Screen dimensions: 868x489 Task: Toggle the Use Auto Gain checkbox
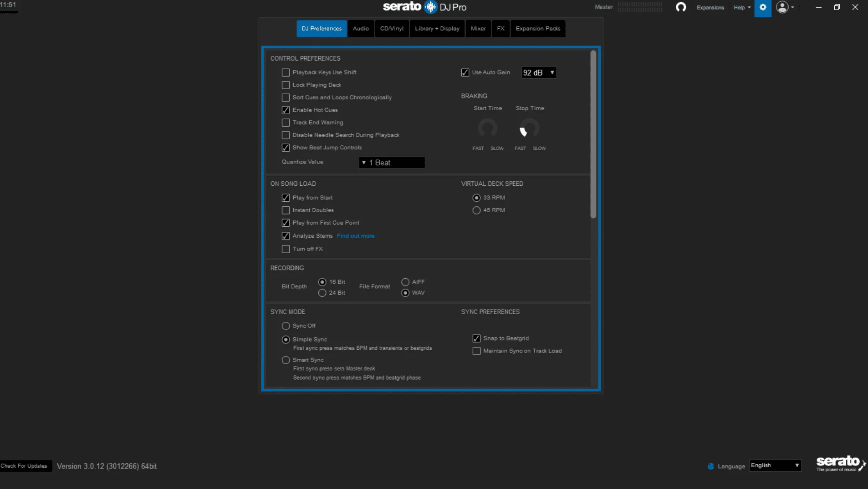click(465, 72)
